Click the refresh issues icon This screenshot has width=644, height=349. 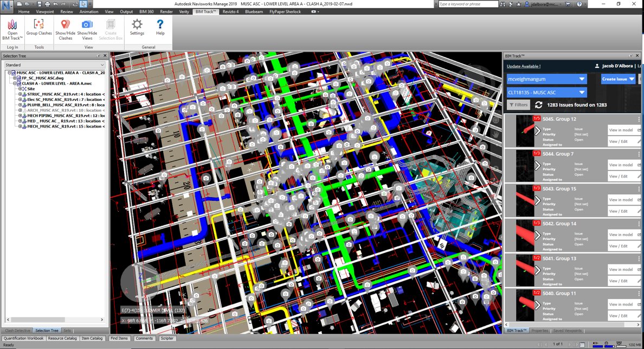click(x=538, y=105)
